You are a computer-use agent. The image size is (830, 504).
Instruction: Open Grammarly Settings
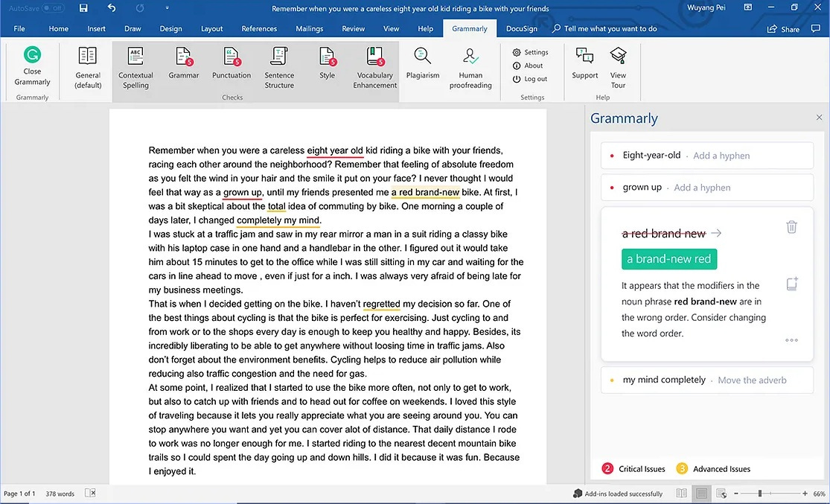[530, 52]
